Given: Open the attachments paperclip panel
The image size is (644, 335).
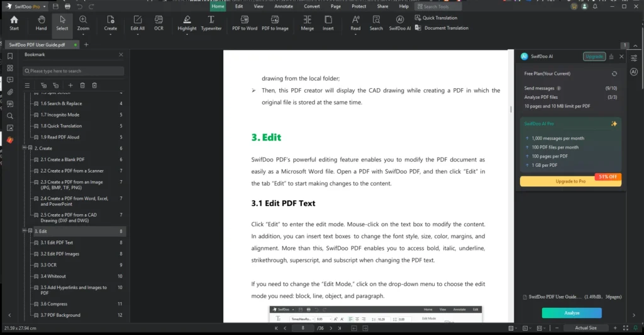Looking at the screenshot, I should coord(10,92).
